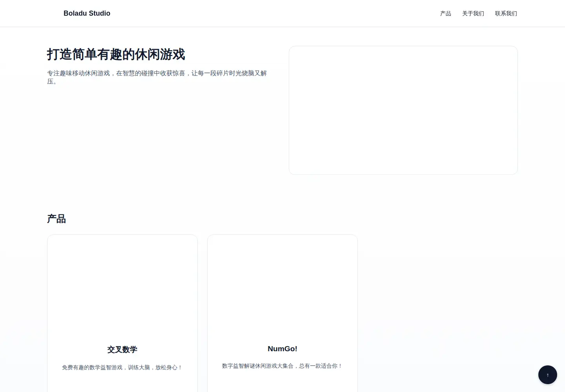
Task: Open the 交叉数学 product title
Action: tap(122, 349)
